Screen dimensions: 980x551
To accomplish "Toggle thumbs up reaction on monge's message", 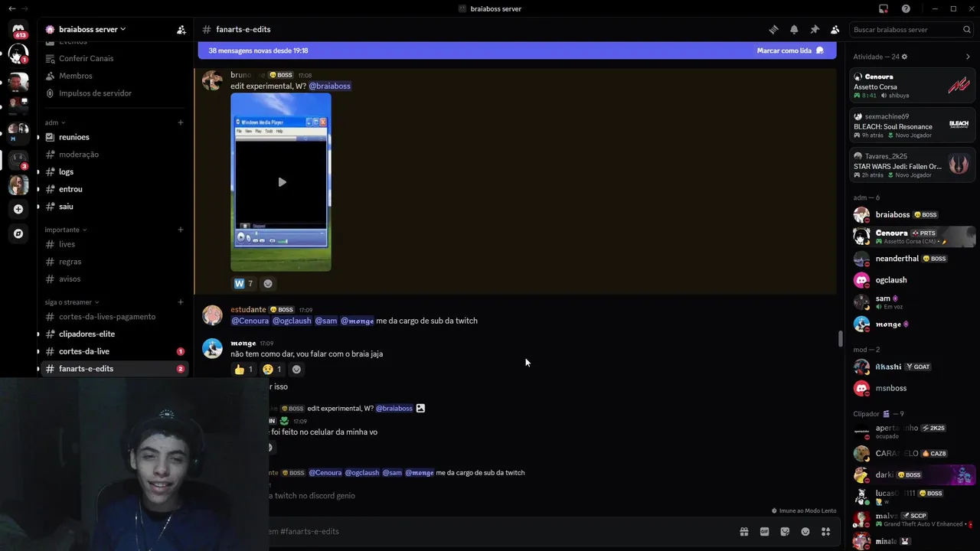I will pyautogui.click(x=243, y=369).
